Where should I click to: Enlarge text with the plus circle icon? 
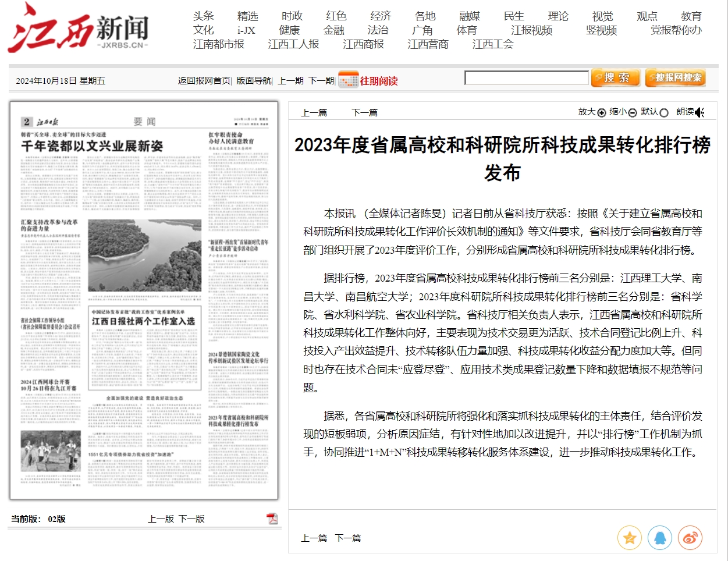(602, 113)
